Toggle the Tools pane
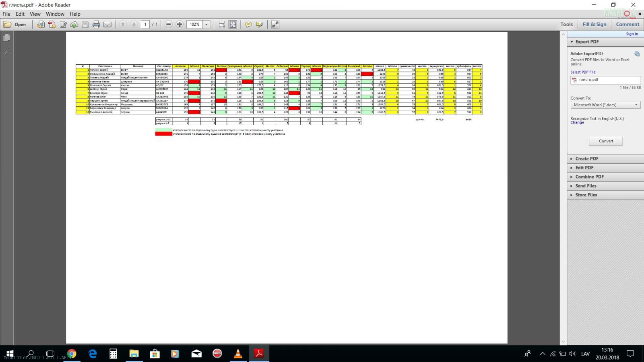Viewport: 644px width, 362px height. [566, 24]
